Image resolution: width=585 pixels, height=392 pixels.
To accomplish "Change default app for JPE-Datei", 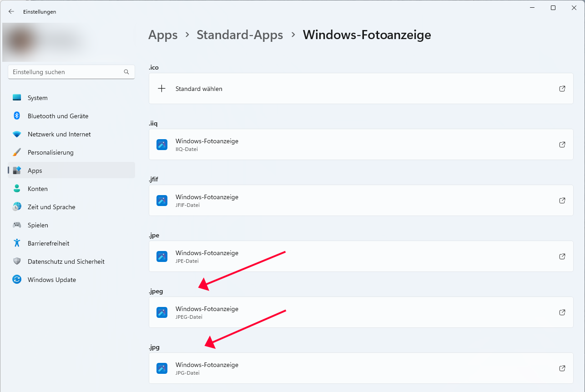I will (x=361, y=256).
